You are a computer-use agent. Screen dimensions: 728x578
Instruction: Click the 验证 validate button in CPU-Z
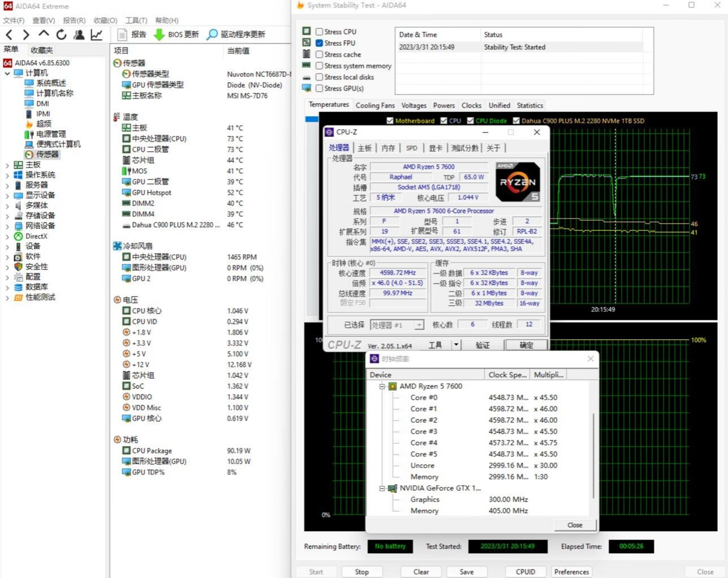[x=483, y=345]
